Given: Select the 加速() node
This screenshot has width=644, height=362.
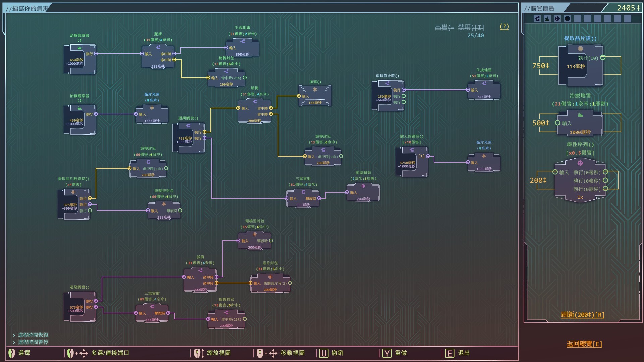Looking at the screenshot, I should tap(315, 96).
